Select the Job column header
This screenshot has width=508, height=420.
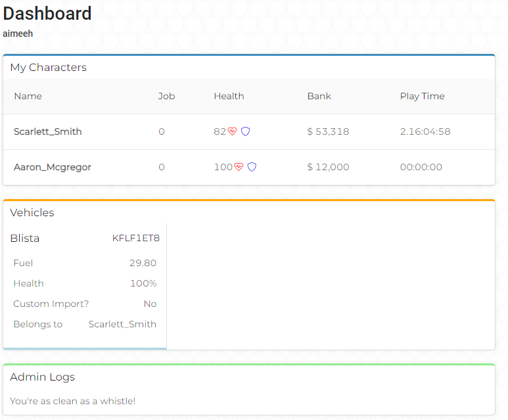pos(166,96)
